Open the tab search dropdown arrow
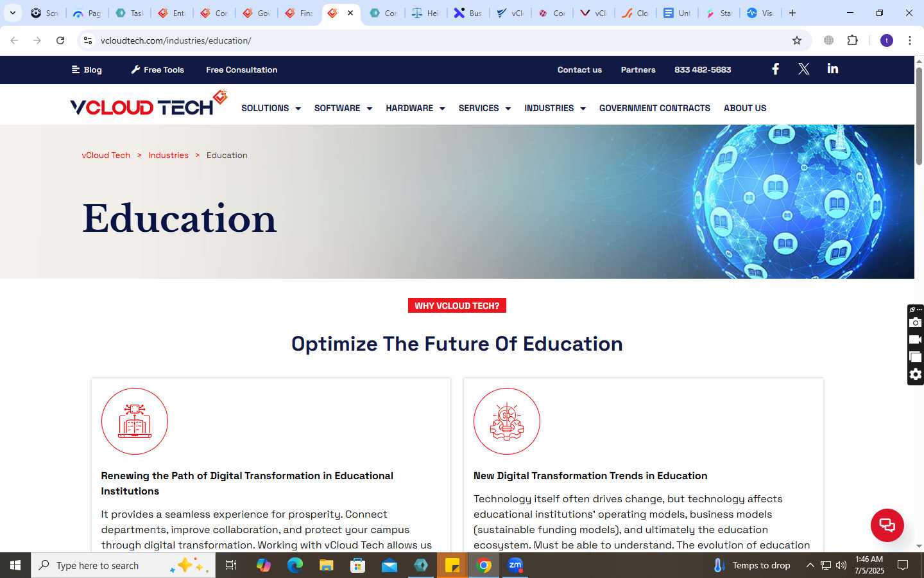924x578 pixels. [x=12, y=13]
